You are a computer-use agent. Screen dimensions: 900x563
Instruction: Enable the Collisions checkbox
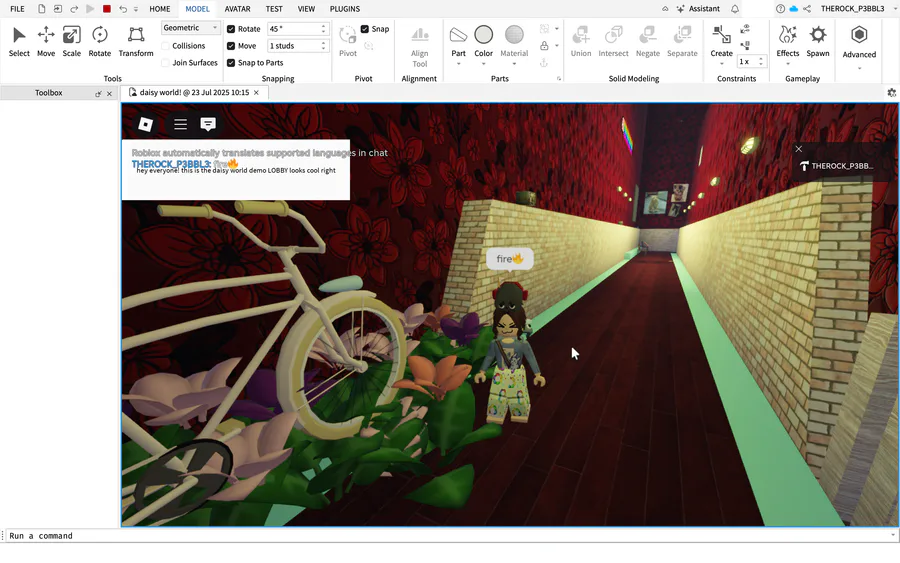[165, 46]
